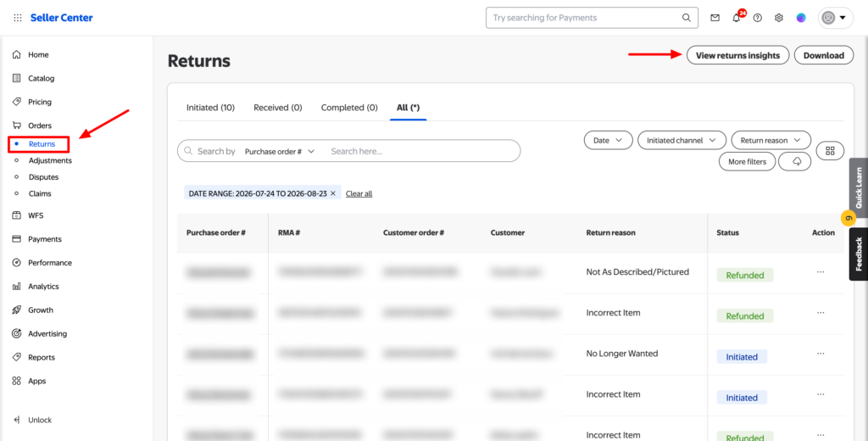This screenshot has height=441, width=868.
Task: Switch to Completed (0) tab
Action: [349, 108]
